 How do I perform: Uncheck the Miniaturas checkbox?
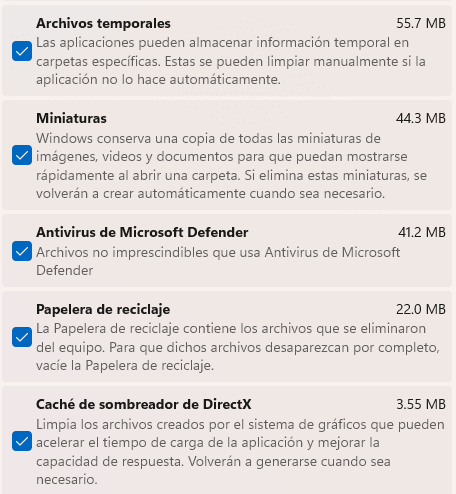(22, 155)
